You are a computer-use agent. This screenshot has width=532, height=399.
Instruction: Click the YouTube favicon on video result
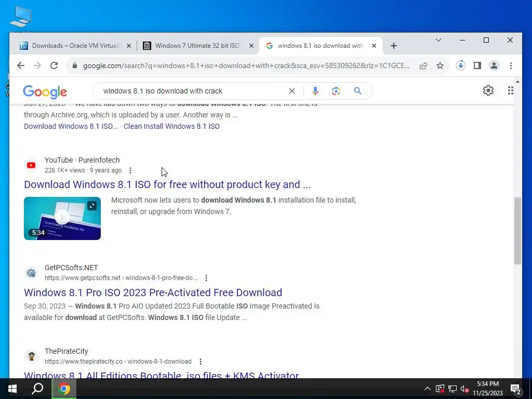click(31, 165)
